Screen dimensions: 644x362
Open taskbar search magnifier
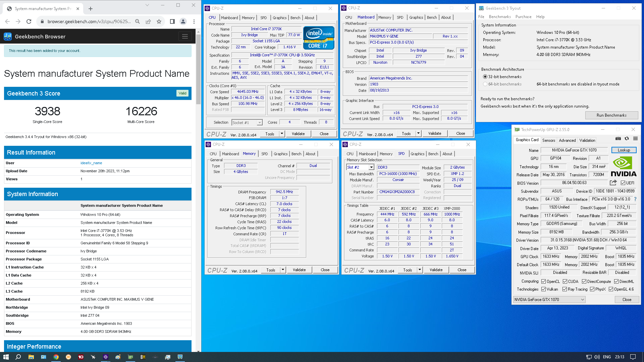[18, 357]
